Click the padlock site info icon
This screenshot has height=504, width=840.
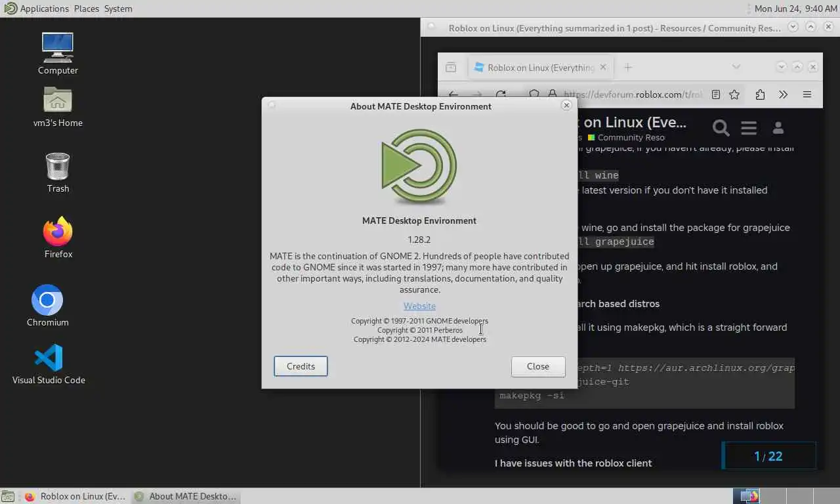552,94
